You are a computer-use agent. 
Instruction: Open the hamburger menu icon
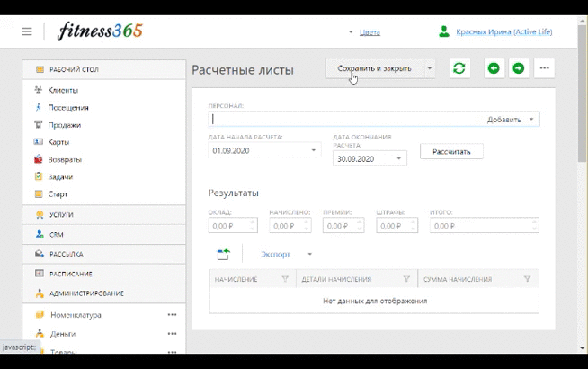(x=27, y=31)
